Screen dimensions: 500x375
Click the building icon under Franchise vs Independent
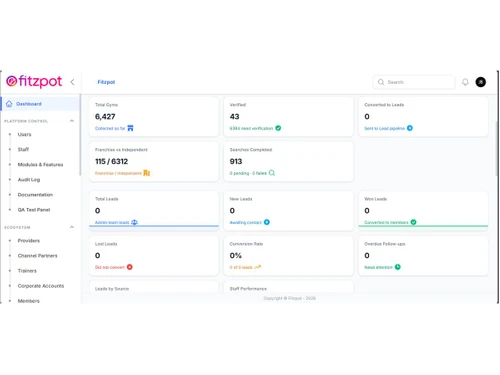coord(146,173)
